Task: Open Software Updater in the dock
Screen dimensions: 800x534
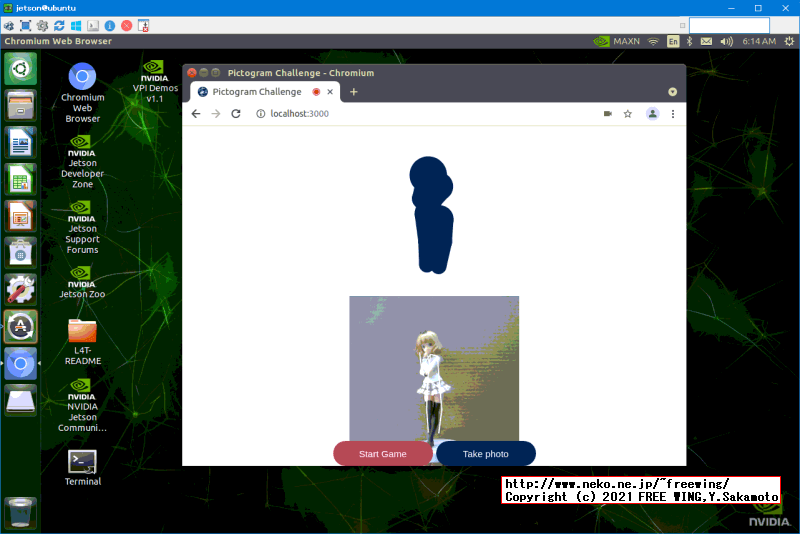Action: 20,326
